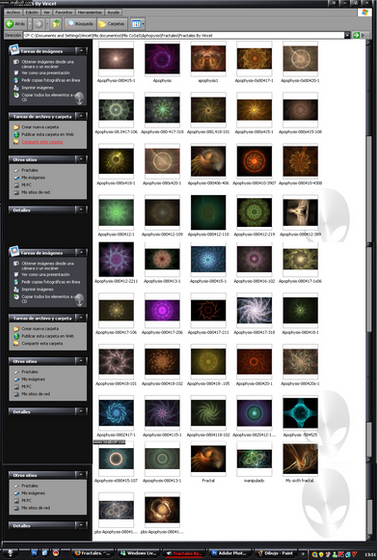Viewport: 377px width, 560px height.
Task: Click the green Go arrow beside address bar
Action: [356, 35]
